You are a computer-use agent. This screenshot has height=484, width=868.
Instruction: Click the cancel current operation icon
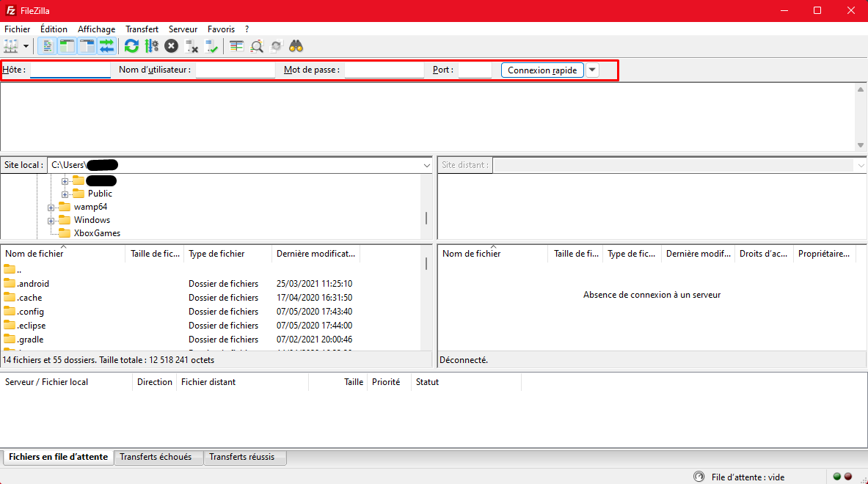(171, 46)
